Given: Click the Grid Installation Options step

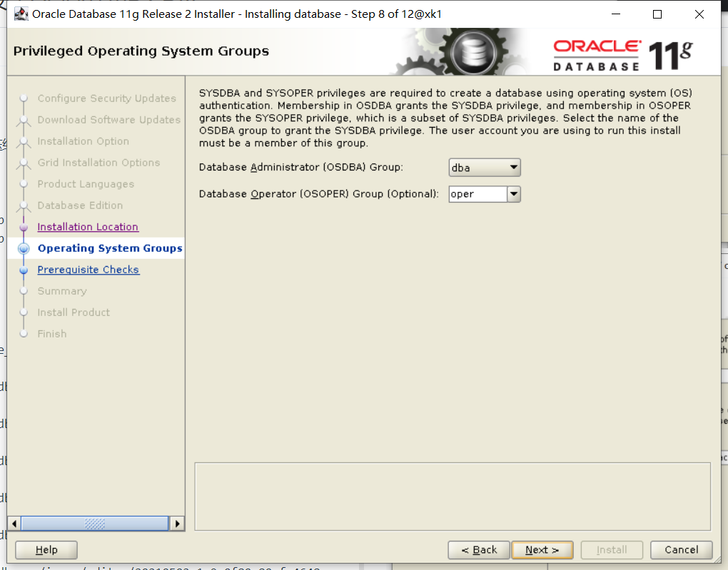Looking at the screenshot, I should pyautogui.click(x=98, y=163).
